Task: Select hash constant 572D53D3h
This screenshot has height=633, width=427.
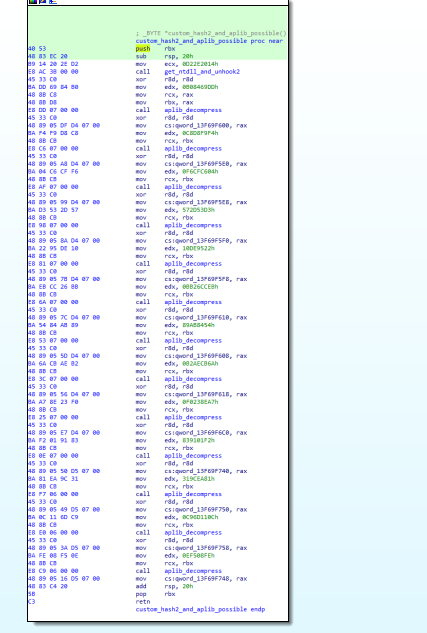Action: click(x=198, y=210)
